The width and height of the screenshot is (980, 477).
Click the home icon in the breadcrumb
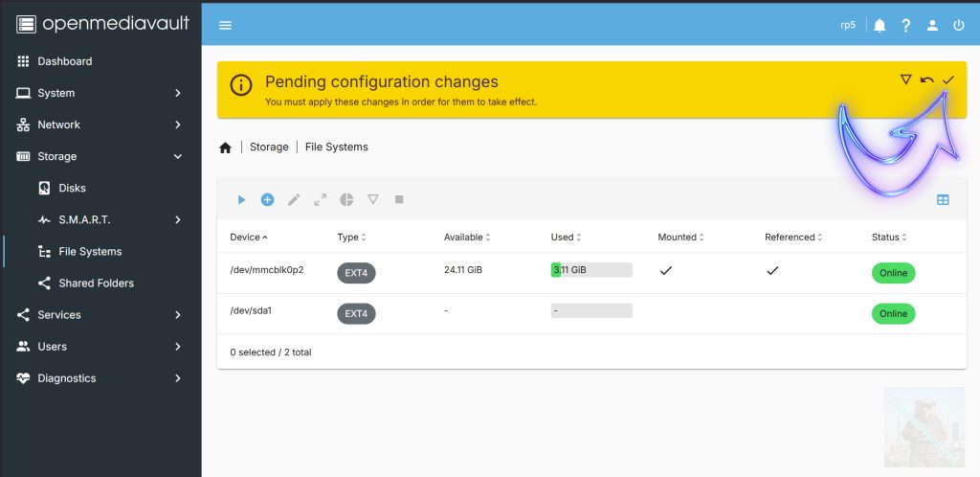pyautogui.click(x=226, y=148)
